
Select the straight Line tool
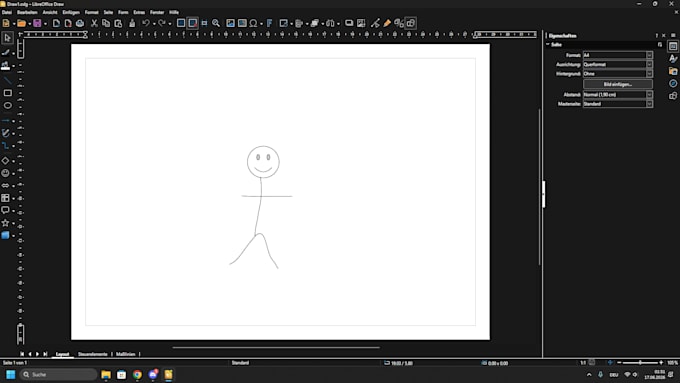[7, 81]
